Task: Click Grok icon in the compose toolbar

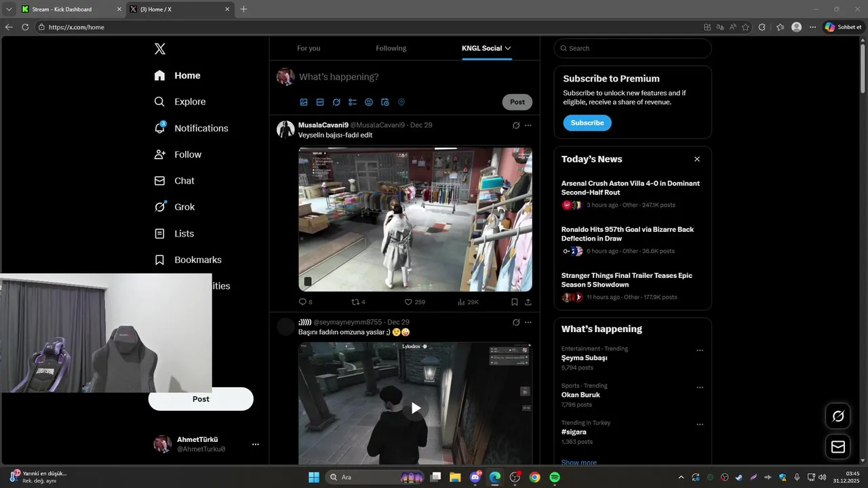Action: click(336, 102)
